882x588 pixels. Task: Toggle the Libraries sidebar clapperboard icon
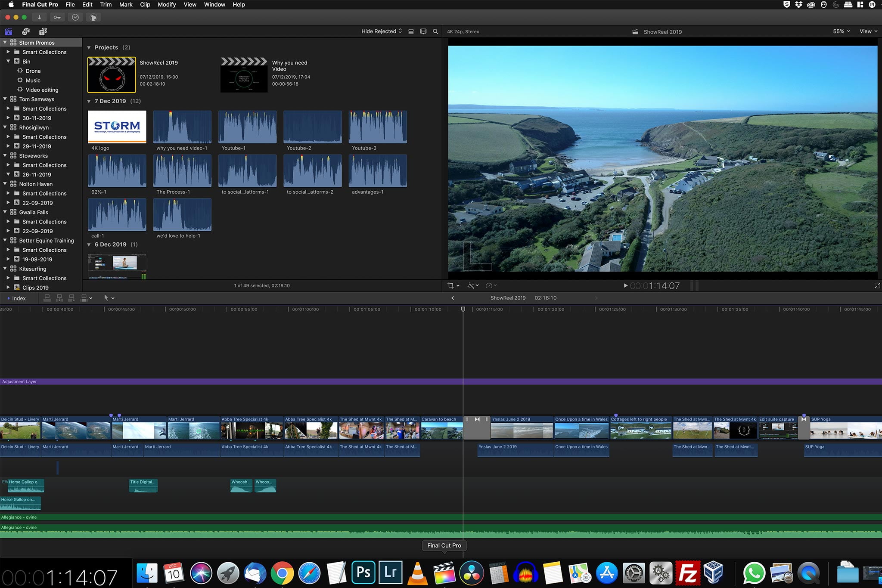click(8, 31)
